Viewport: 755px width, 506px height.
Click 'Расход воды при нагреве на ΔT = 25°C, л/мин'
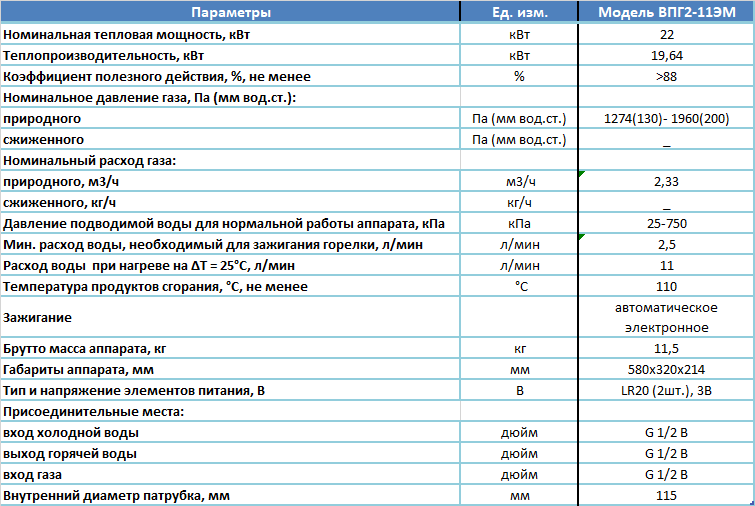[230, 266]
